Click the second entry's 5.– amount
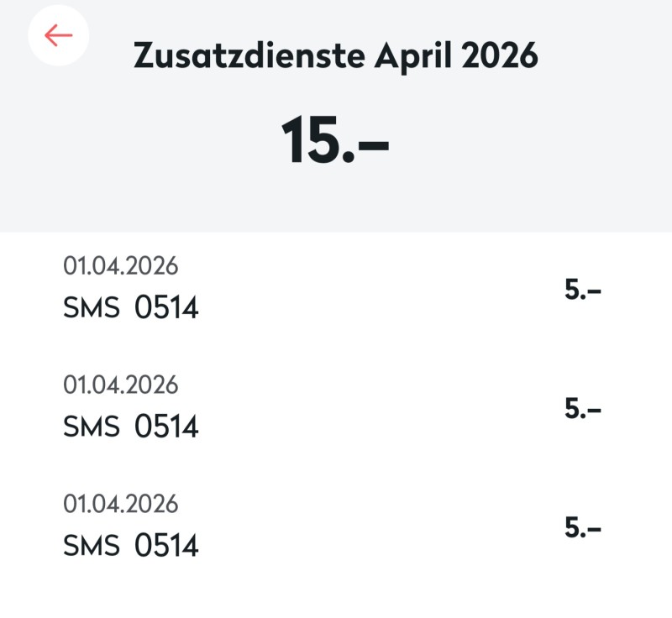This screenshot has height=618, width=672. click(x=583, y=409)
